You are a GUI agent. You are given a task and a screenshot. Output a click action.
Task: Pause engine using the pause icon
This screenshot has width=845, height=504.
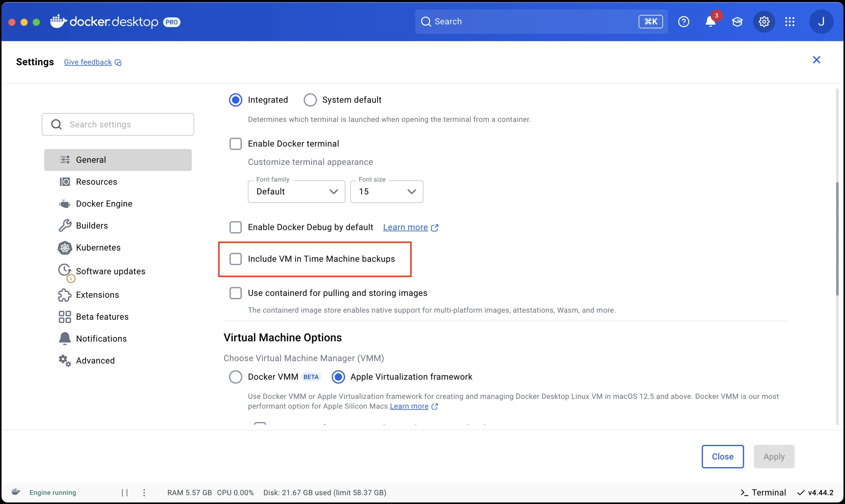125,492
